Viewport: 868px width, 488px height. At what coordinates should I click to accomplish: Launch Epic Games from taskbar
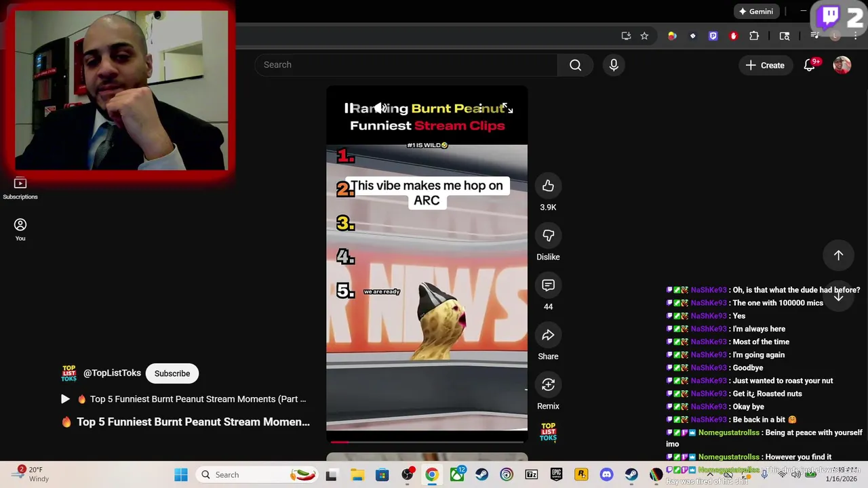556,475
